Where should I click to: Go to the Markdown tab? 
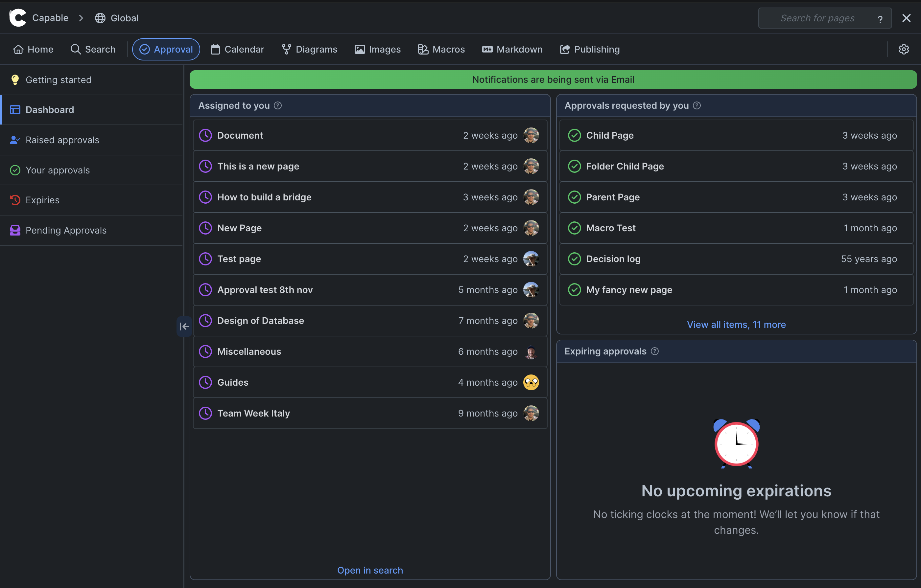512,49
